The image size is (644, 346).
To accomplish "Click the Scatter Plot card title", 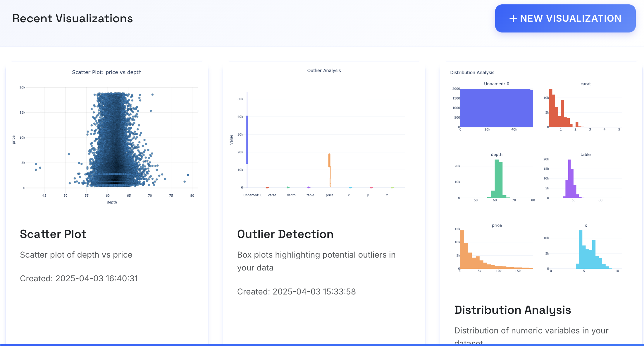I will [53, 234].
